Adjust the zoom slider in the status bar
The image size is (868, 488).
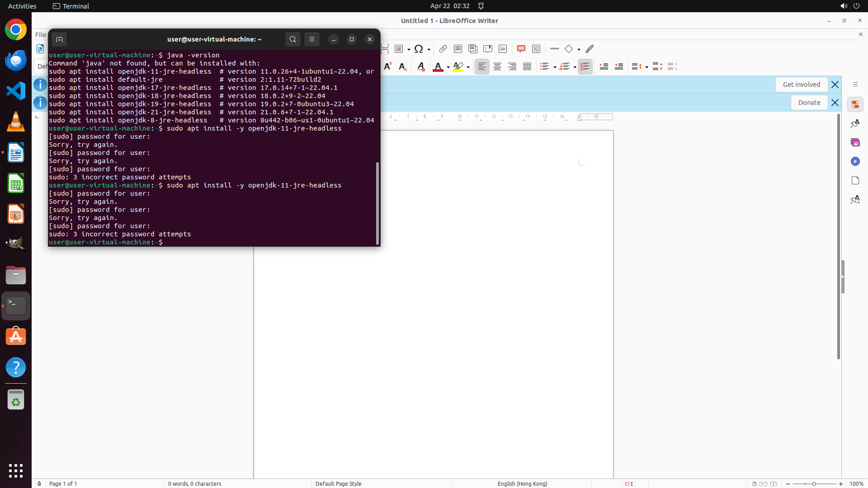click(x=814, y=483)
